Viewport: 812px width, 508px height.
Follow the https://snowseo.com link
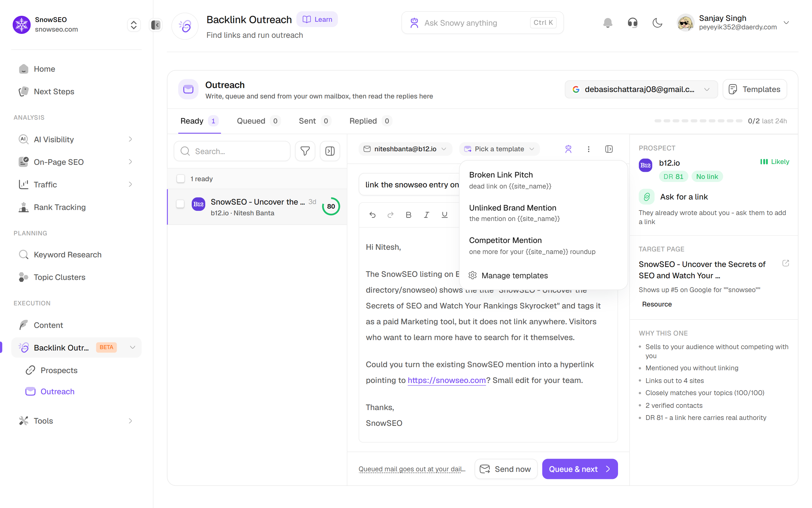447,380
